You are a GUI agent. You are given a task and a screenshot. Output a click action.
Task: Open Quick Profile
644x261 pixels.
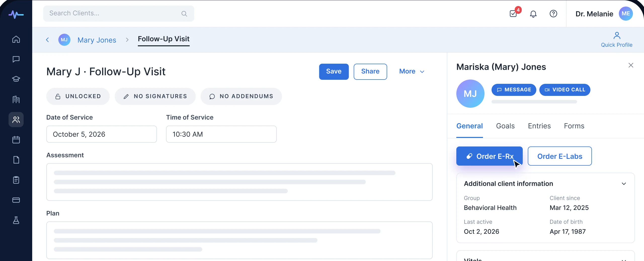click(x=617, y=40)
